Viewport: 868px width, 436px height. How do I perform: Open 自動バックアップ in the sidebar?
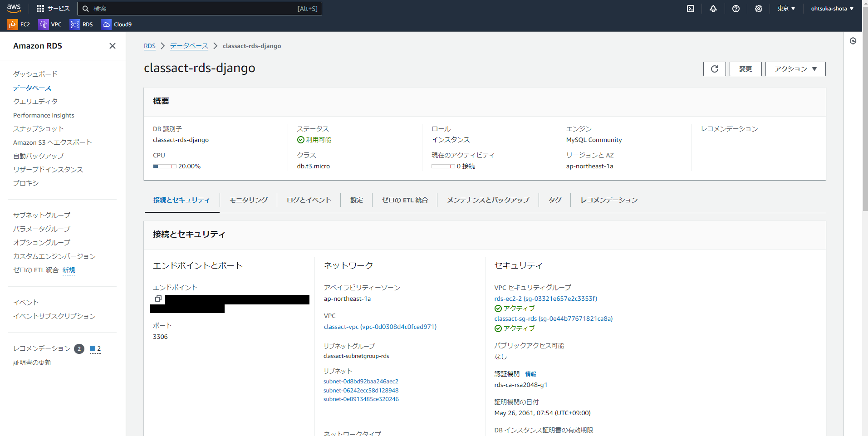[x=39, y=156]
